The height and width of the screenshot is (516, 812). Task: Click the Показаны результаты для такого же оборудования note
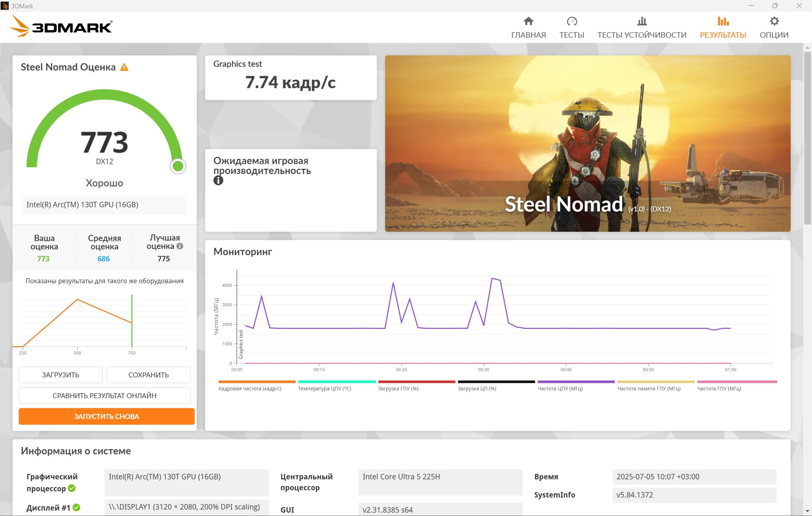click(x=105, y=281)
